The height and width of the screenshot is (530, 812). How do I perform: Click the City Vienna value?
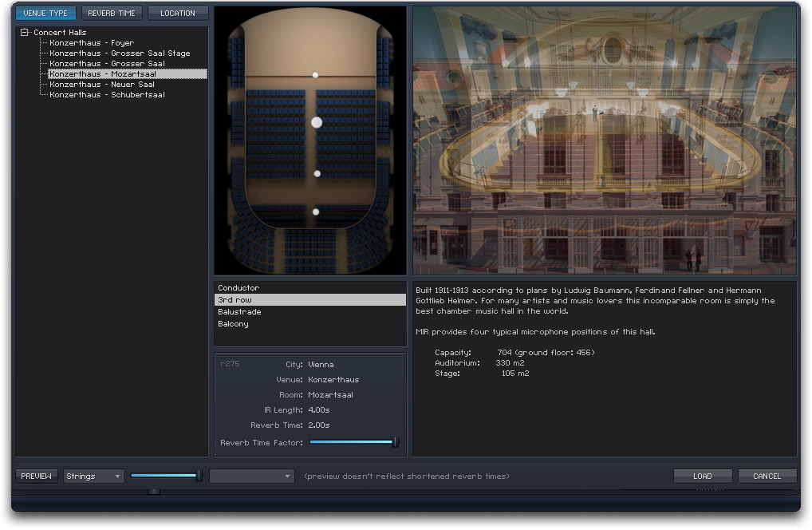point(321,365)
